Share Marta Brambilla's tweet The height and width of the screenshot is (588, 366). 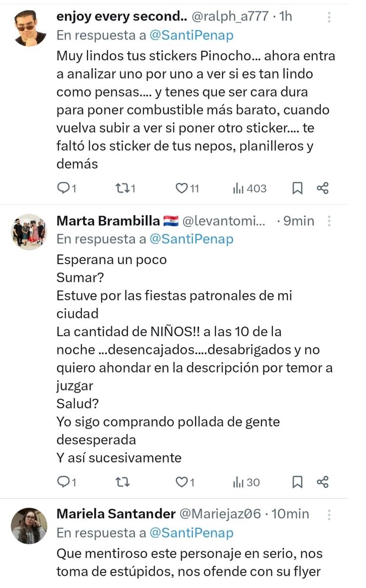pos(323,482)
